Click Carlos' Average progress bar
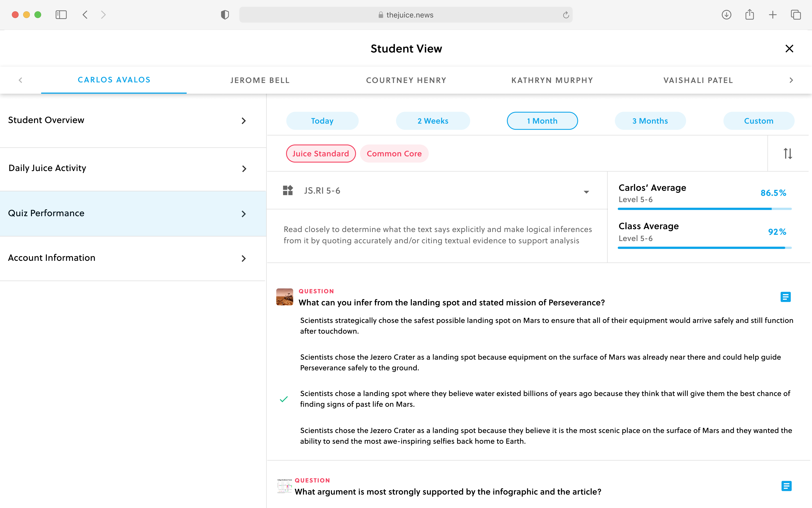The image size is (812, 508). 705,209
